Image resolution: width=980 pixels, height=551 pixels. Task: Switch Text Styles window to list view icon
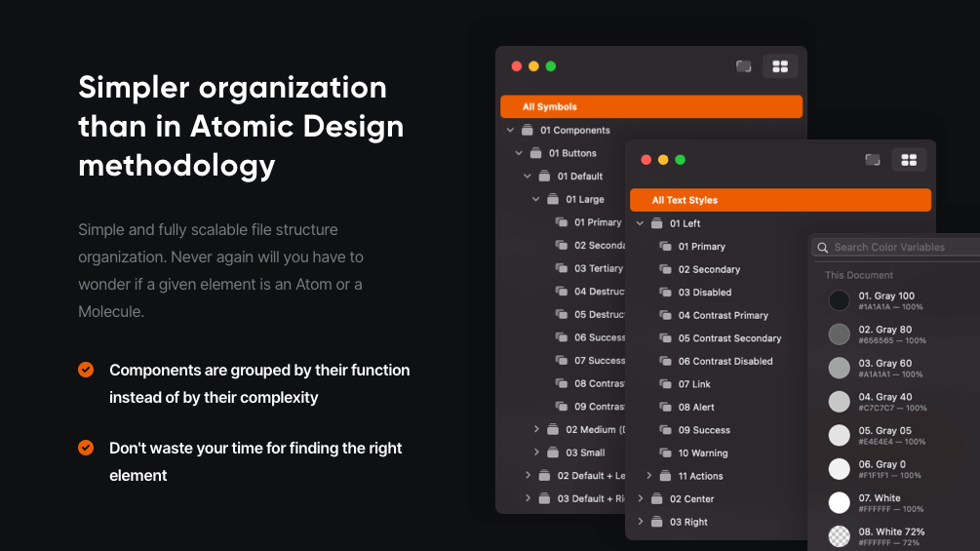[873, 160]
